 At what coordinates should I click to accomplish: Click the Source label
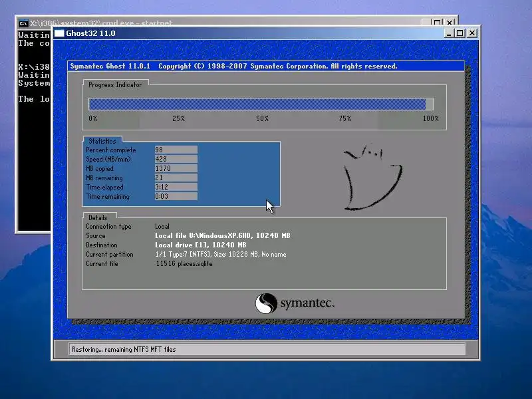pyautogui.click(x=96, y=236)
